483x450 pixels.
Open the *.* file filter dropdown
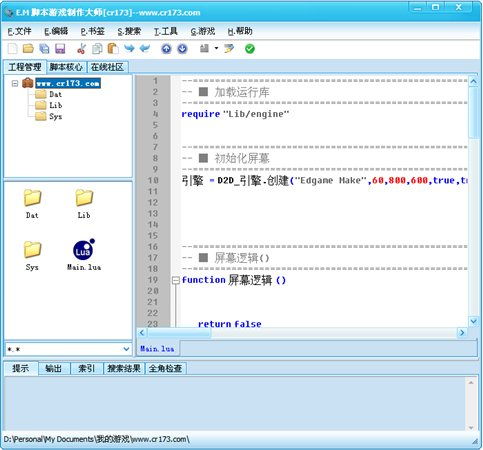point(126,349)
